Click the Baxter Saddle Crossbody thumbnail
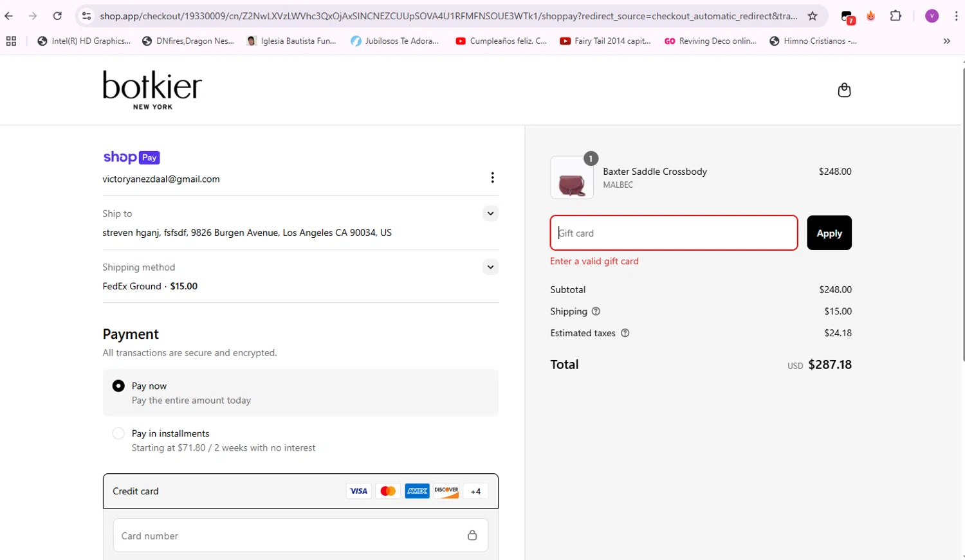The height and width of the screenshot is (560, 965). click(572, 177)
